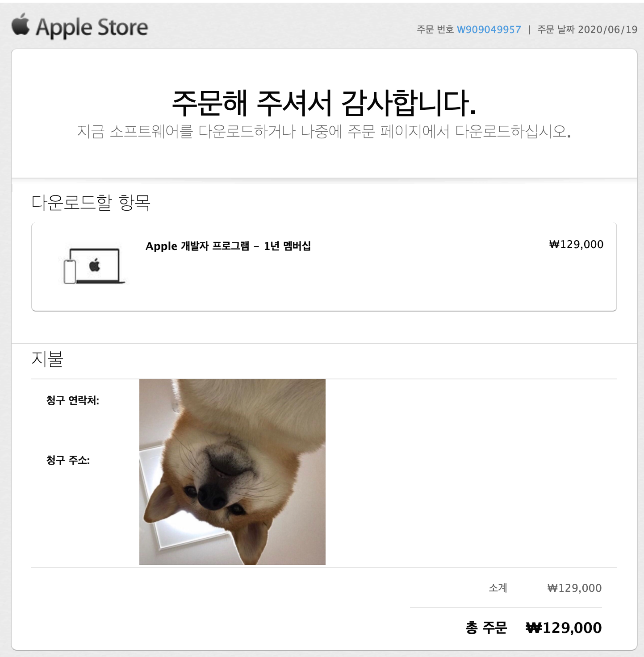Click the order date 2020/06/19
Image resolution: width=644 pixels, height=657 pixels.
pyautogui.click(x=608, y=29)
